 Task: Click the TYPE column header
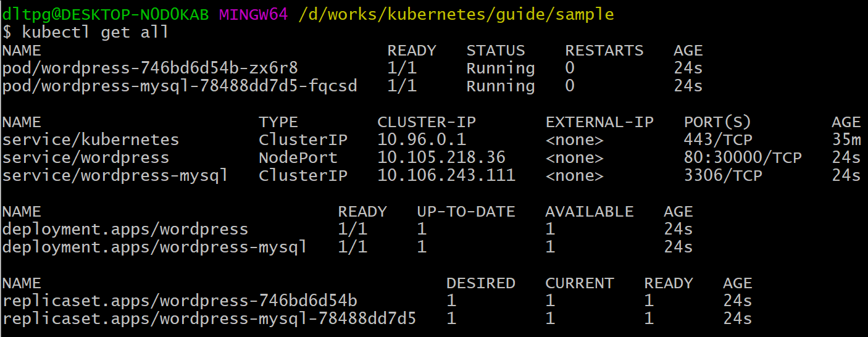point(278,122)
